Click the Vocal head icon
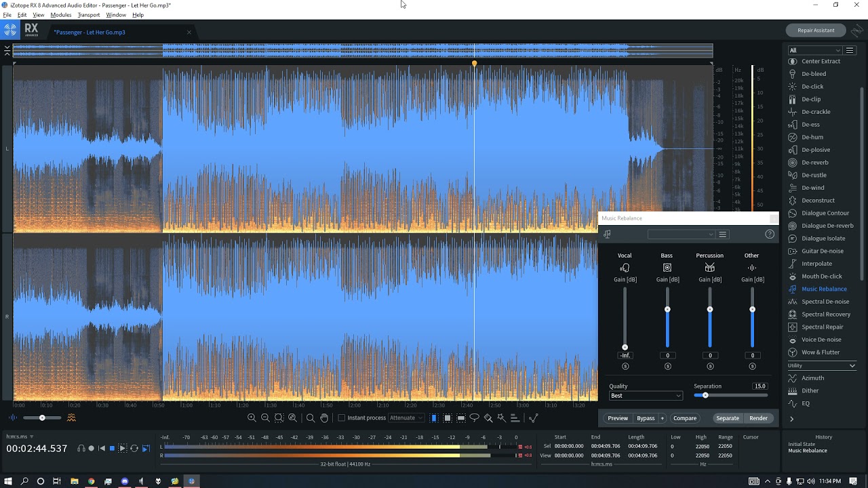The image size is (868, 488). coord(625,268)
